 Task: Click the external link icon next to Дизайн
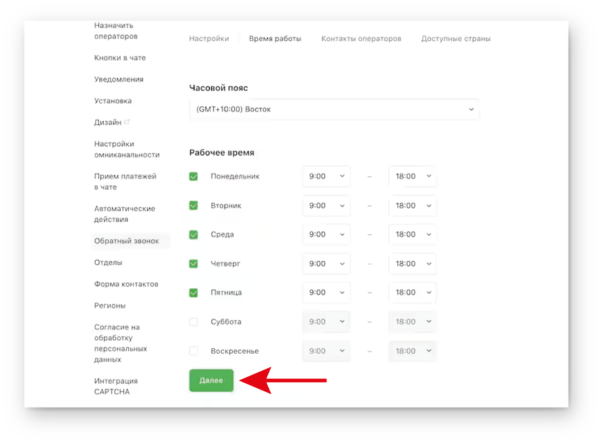[x=127, y=122]
